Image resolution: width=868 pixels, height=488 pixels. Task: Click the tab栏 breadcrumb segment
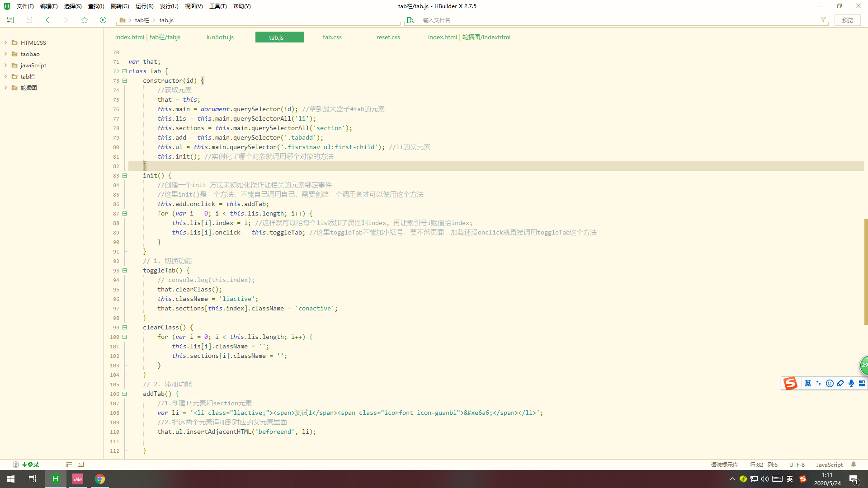142,20
